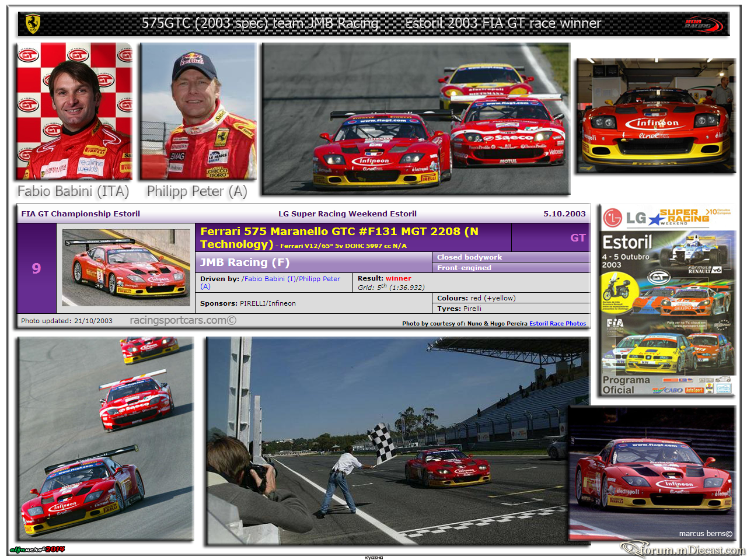This screenshot has width=747, height=560.
Task: Click '4 - 5 Outubro 2003' on the poster
Action: [626, 261]
